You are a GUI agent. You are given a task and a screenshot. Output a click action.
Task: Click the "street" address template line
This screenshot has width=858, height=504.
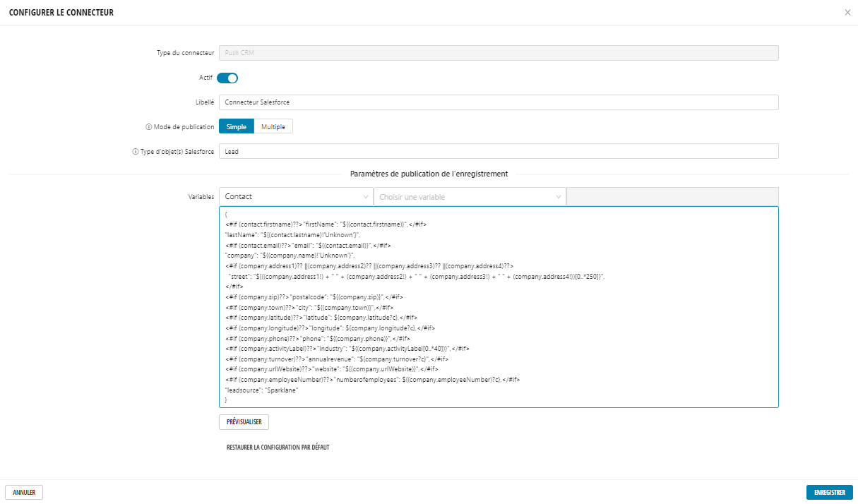(x=417, y=276)
